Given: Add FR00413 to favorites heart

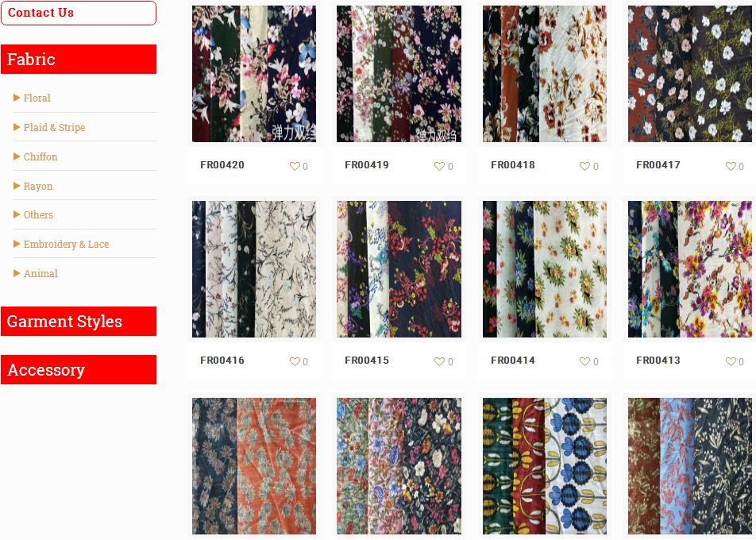Looking at the screenshot, I should 731,361.
